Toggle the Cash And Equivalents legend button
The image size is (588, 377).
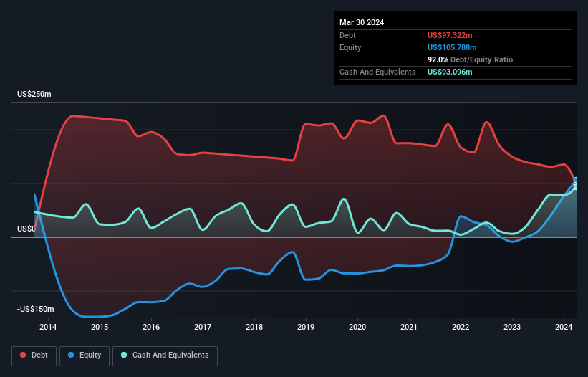pos(165,355)
